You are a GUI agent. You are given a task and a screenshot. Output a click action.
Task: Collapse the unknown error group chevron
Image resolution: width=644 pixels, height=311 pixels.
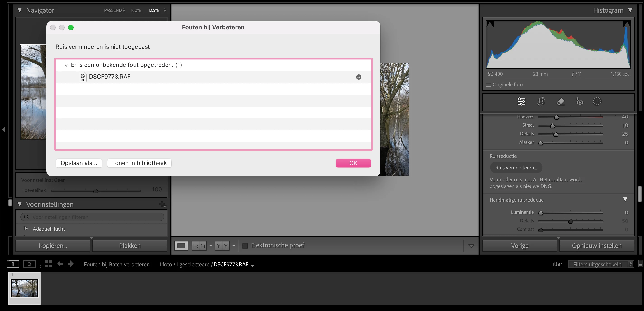(x=66, y=65)
